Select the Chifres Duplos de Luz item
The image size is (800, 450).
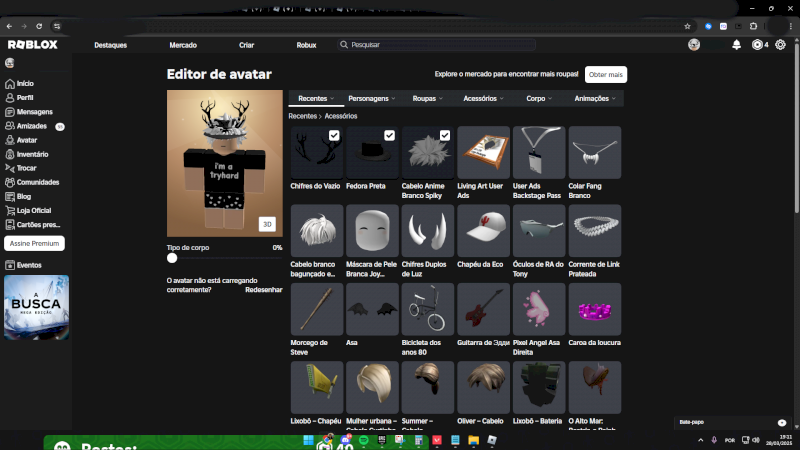[x=428, y=231]
